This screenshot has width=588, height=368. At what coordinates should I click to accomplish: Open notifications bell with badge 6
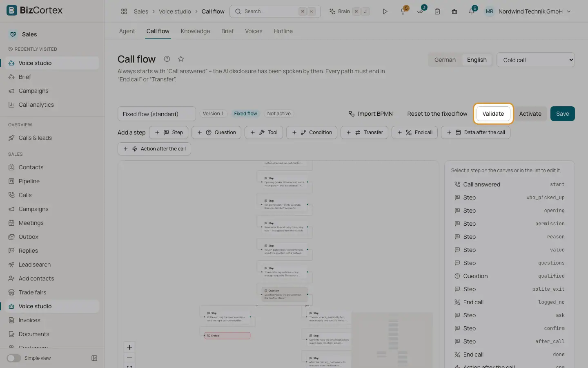472,11
